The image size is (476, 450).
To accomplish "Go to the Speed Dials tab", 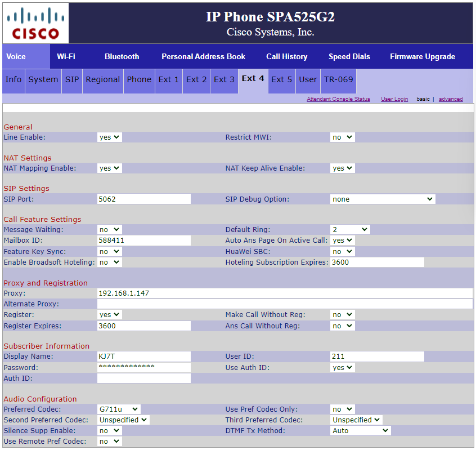I will click(349, 56).
